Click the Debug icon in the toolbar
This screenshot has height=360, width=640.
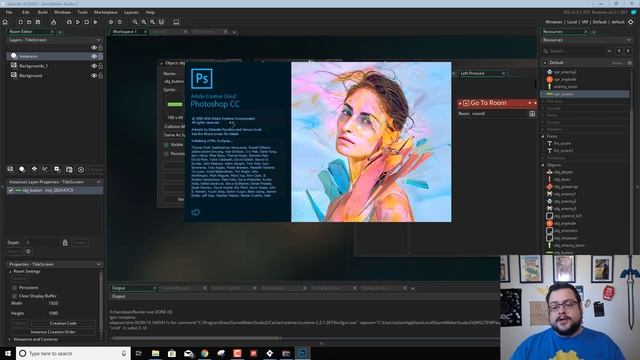click(x=69, y=22)
